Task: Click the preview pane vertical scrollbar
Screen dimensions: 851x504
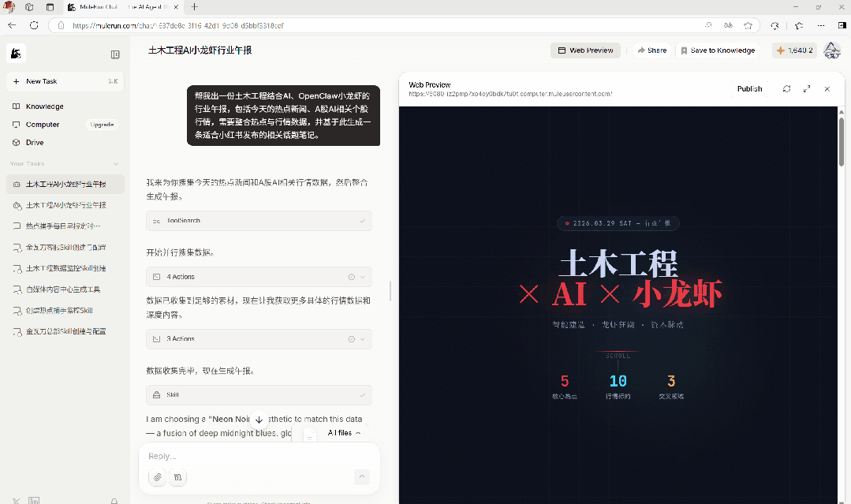Action: [842, 141]
